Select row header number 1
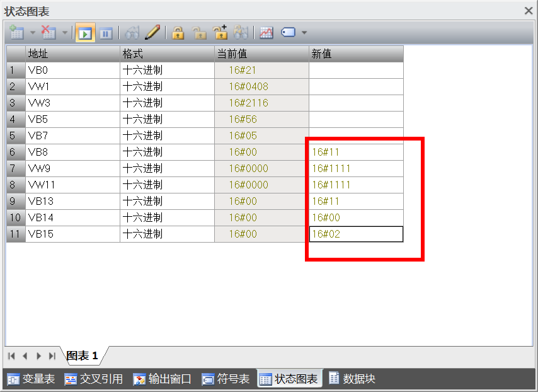Viewport: 538px width, 392px height. [16, 71]
